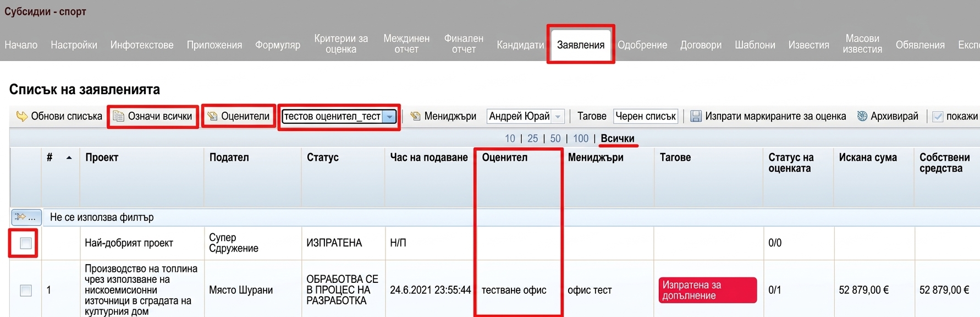The width and height of the screenshot is (980, 317).
Task: Open the Шаблони tab
Action: point(755,45)
